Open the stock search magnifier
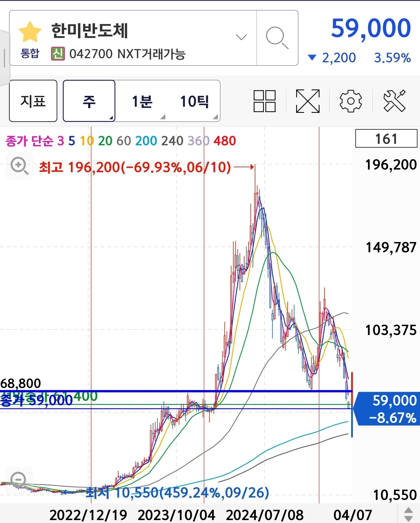The image size is (420, 523). 277,38
